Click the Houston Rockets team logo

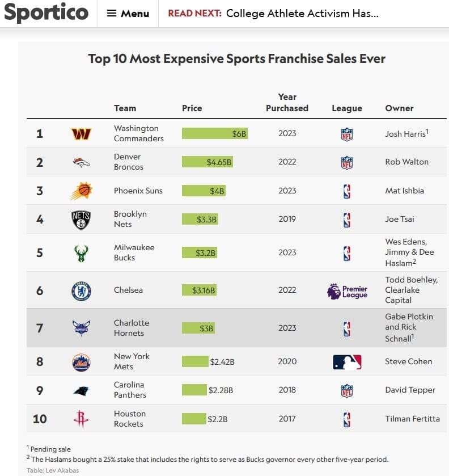click(81, 419)
